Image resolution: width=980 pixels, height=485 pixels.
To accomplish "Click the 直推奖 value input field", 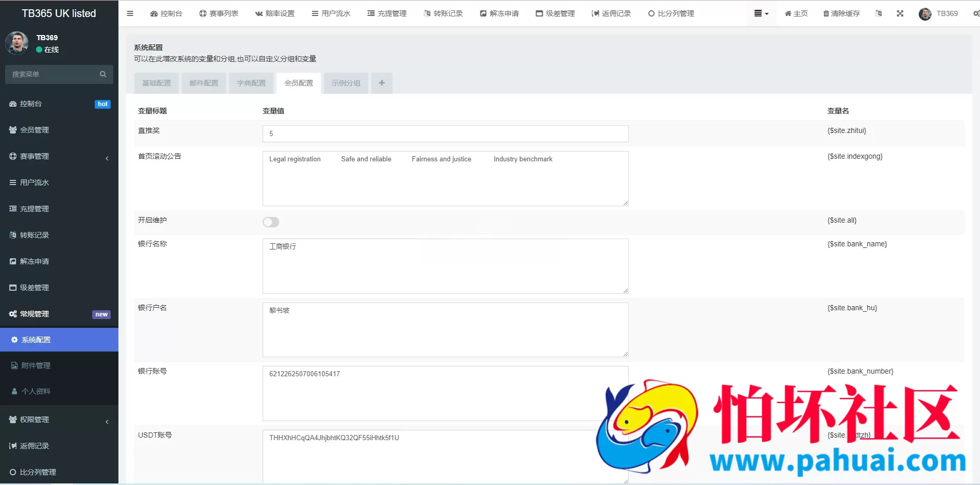I will [x=445, y=133].
